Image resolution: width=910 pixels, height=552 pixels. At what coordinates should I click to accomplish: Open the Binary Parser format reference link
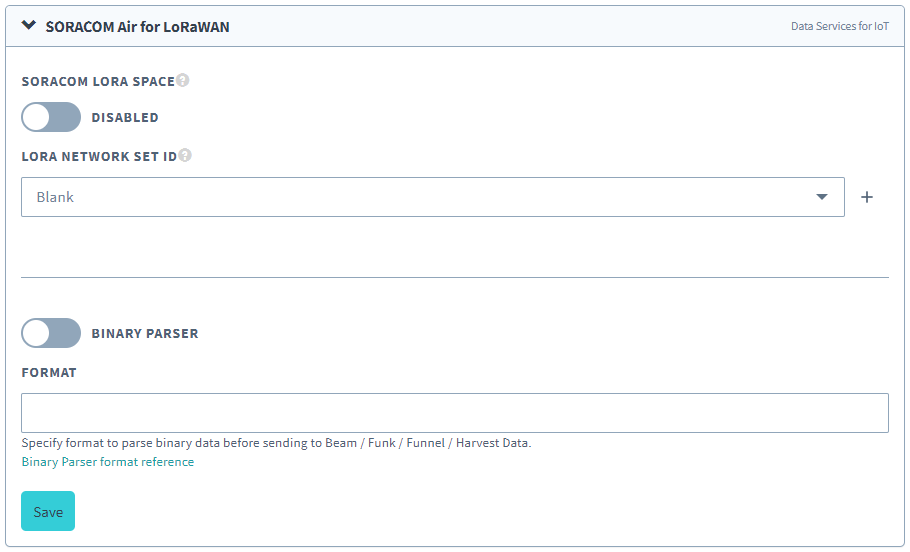[x=108, y=462]
